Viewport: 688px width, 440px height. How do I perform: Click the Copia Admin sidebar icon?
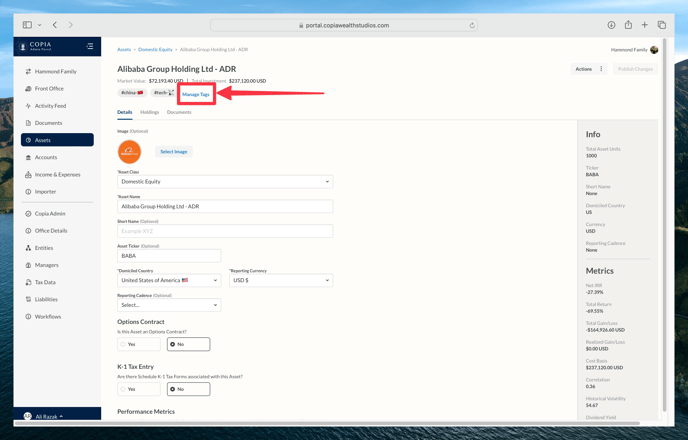coord(28,214)
